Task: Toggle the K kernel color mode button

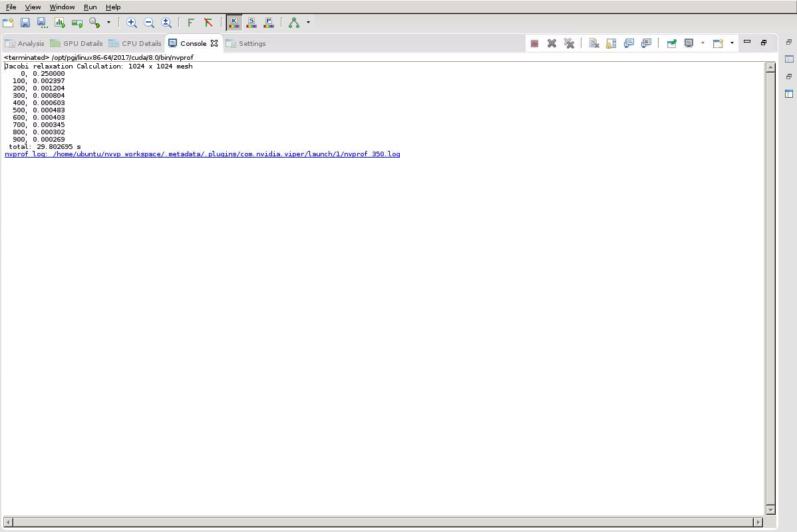Action: click(x=234, y=23)
